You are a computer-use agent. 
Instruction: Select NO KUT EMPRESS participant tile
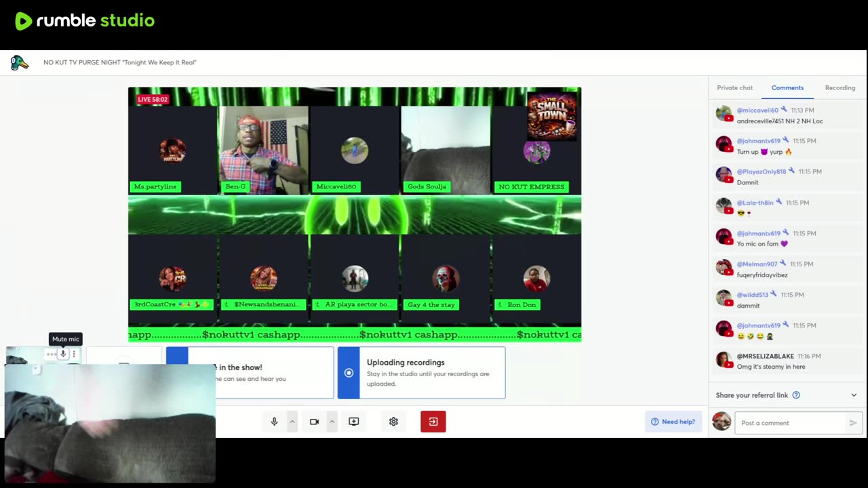(536, 150)
